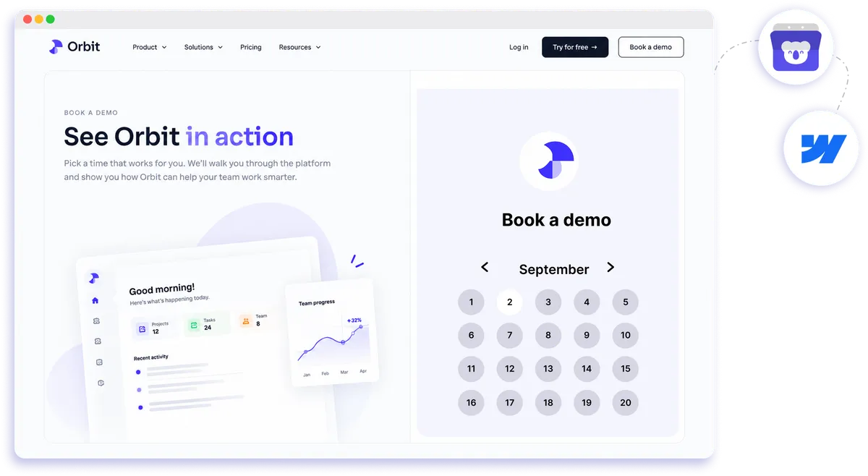Choose day 6 in the calendar

(471, 335)
